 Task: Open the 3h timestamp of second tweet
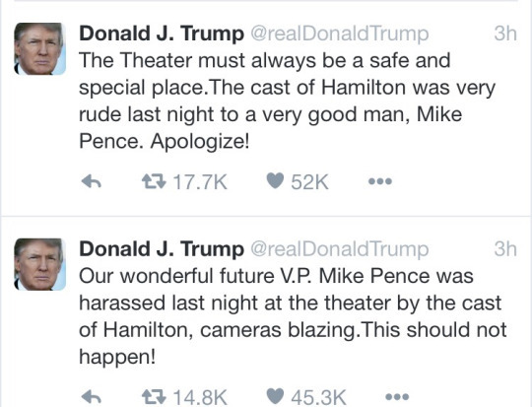coord(505,248)
